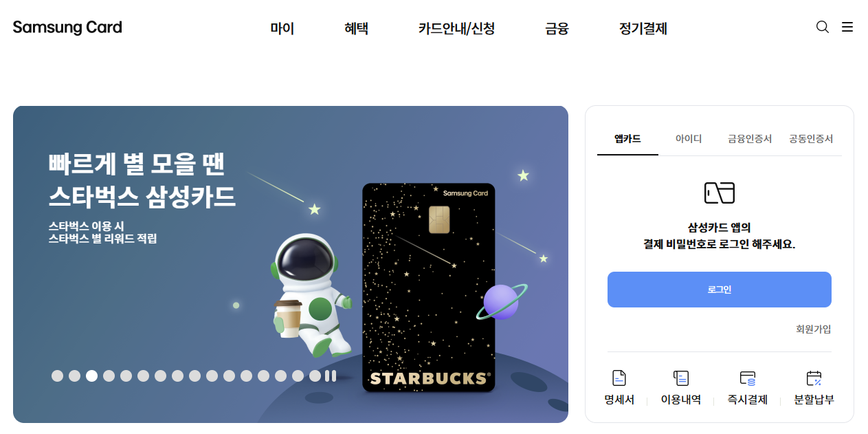
Task: Click the Samsung Card logo
Action: pyautogui.click(x=67, y=28)
